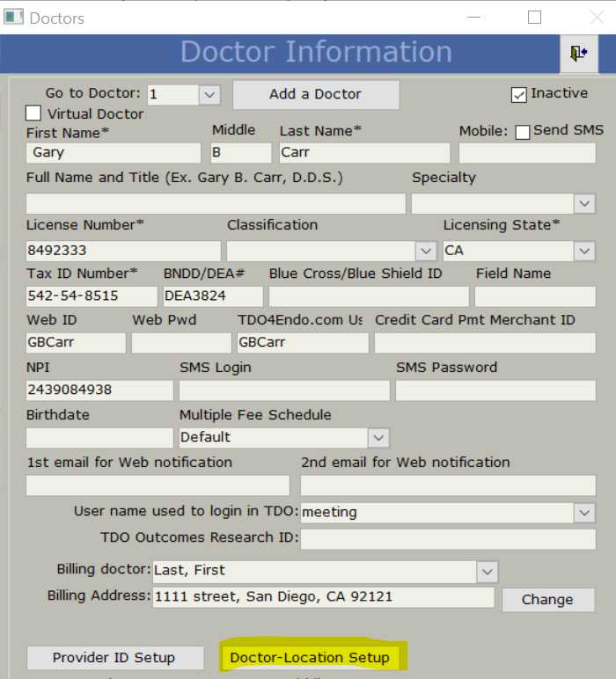Expand the TDO login user name dropdown
This screenshot has width=616, height=679.
(x=585, y=512)
